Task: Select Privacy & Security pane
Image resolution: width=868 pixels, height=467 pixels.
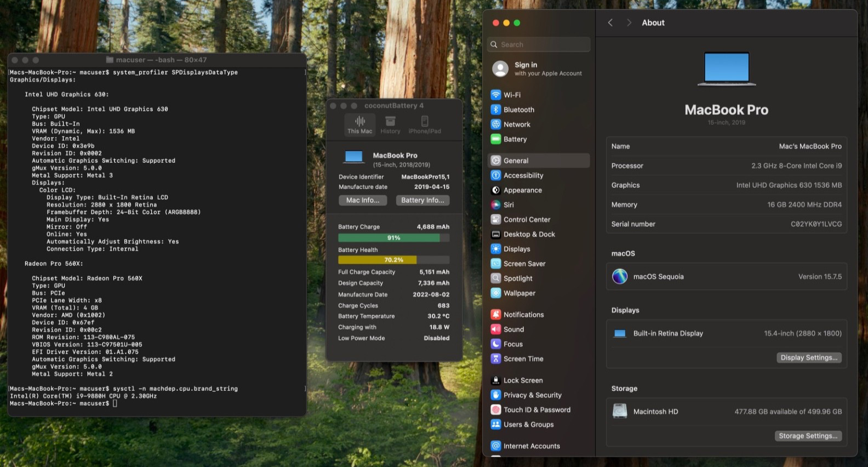Action: tap(532, 395)
